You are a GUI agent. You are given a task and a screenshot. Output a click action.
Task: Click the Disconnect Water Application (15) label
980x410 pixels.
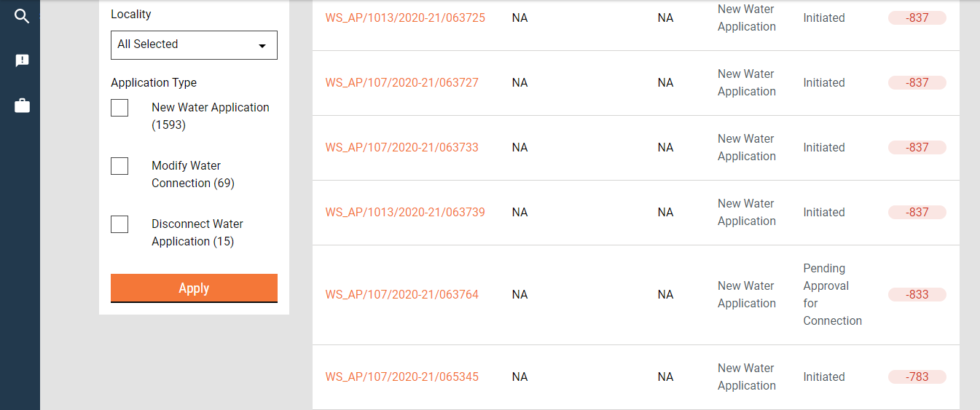pos(197,232)
